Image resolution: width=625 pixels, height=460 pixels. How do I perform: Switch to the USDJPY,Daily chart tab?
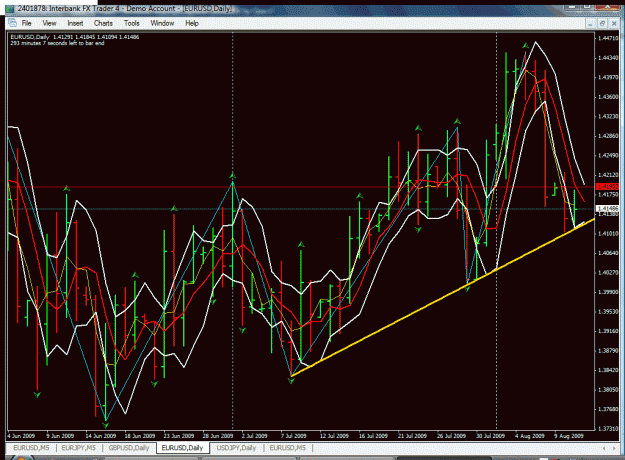[x=236, y=448]
